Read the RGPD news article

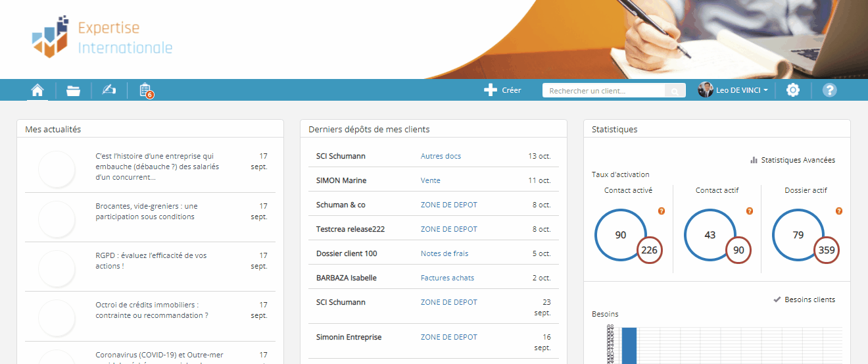(151, 261)
